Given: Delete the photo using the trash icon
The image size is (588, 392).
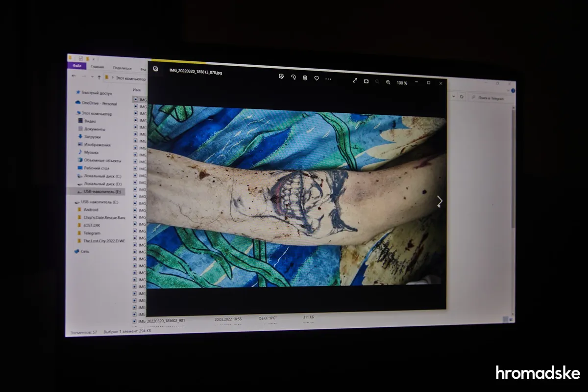Looking at the screenshot, I should click(x=305, y=78).
